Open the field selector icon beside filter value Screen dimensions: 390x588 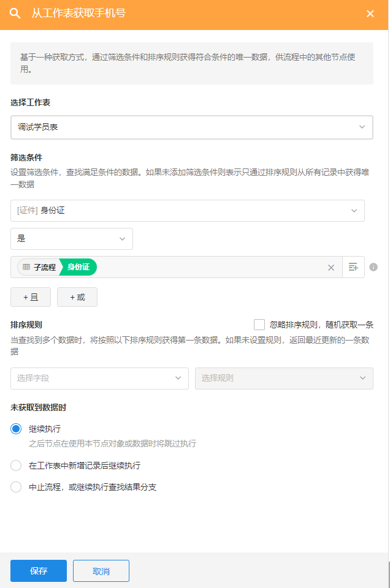(353, 267)
